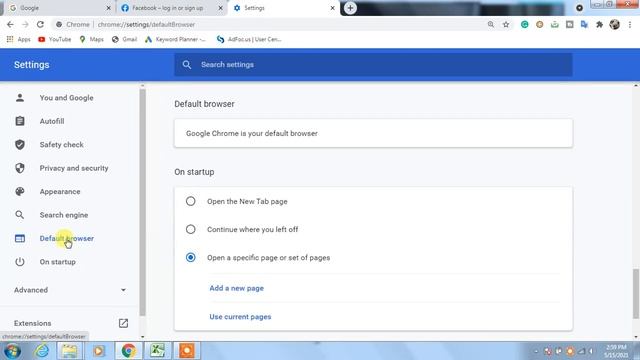The image size is (640, 360).
Task: Switch to the Facebook log in tab
Action: pos(171,8)
